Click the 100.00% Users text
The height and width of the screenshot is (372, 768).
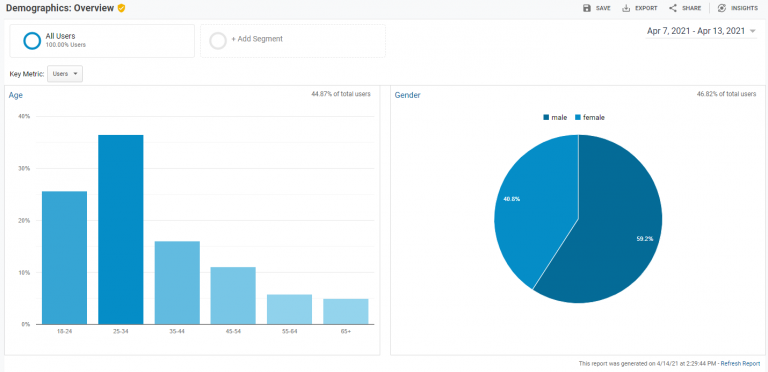[x=66, y=45]
